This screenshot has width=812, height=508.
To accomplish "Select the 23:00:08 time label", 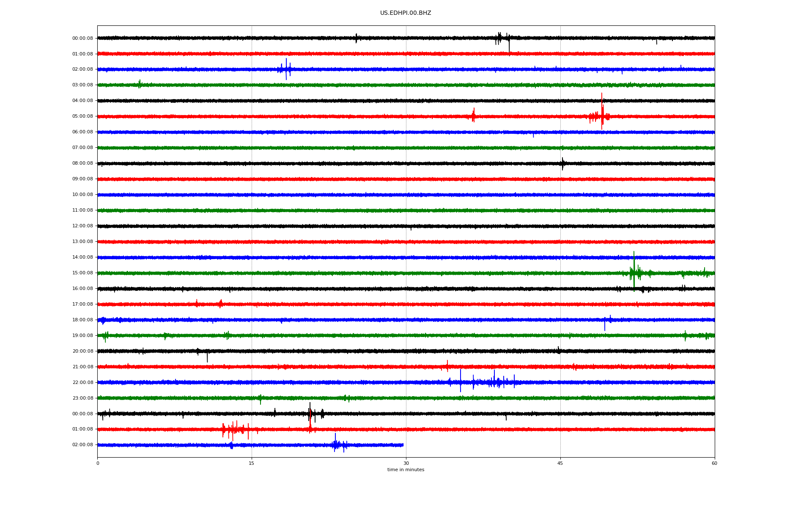I will 82,398.
